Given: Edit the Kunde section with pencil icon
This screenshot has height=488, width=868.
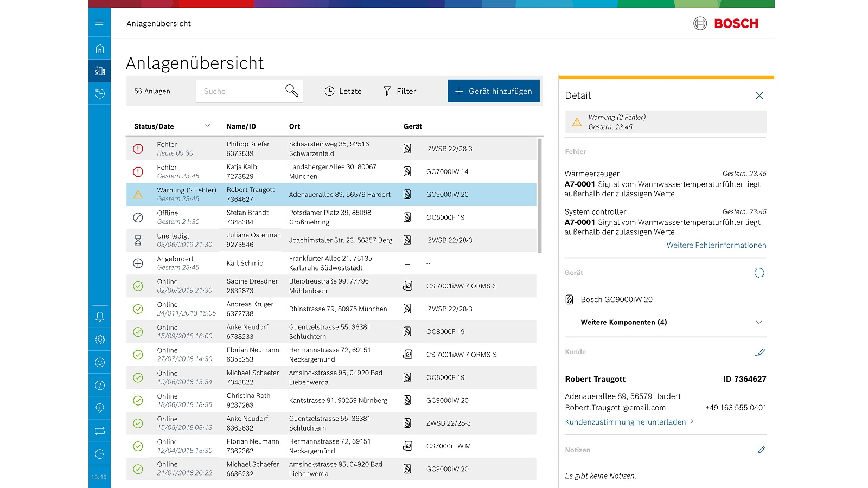Looking at the screenshot, I should [760, 352].
